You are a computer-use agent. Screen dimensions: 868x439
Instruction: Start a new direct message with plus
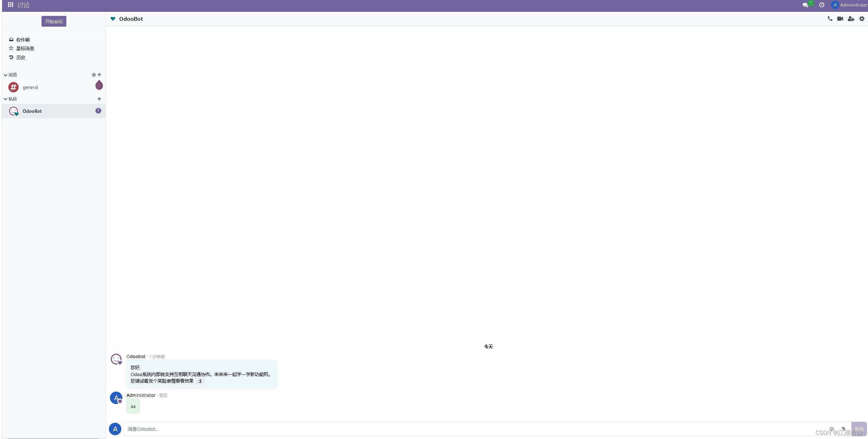coord(99,99)
